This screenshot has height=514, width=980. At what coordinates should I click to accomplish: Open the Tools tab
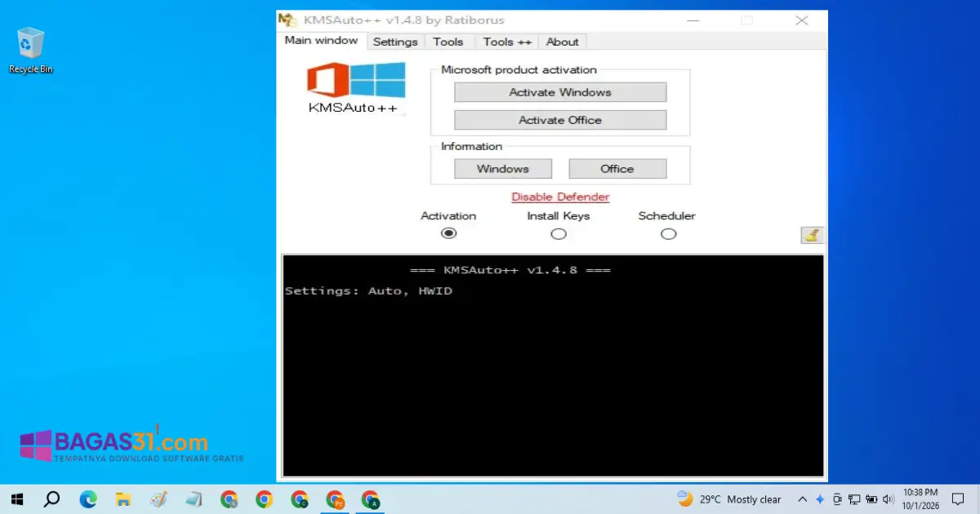(448, 42)
